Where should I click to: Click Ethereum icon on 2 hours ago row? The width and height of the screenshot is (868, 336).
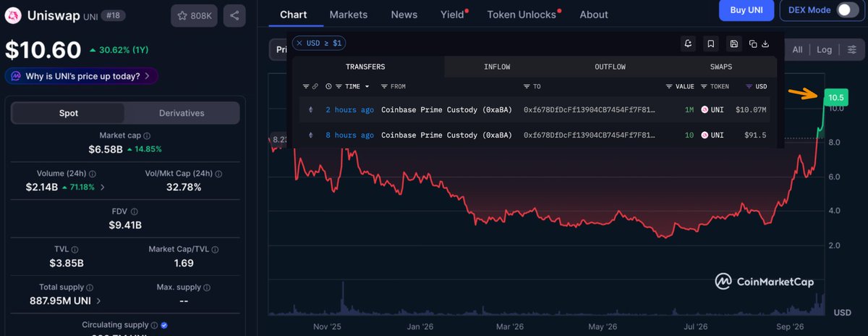click(x=312, y=110)
